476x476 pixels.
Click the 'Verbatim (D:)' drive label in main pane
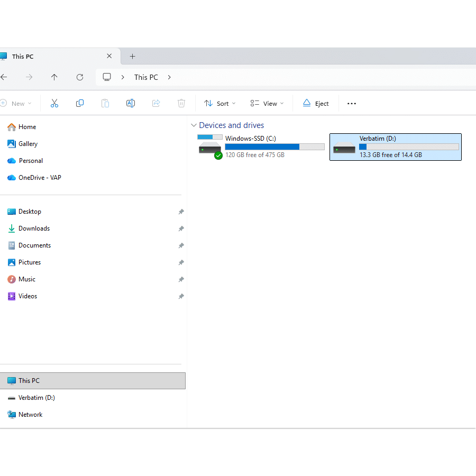coord(378,139)
